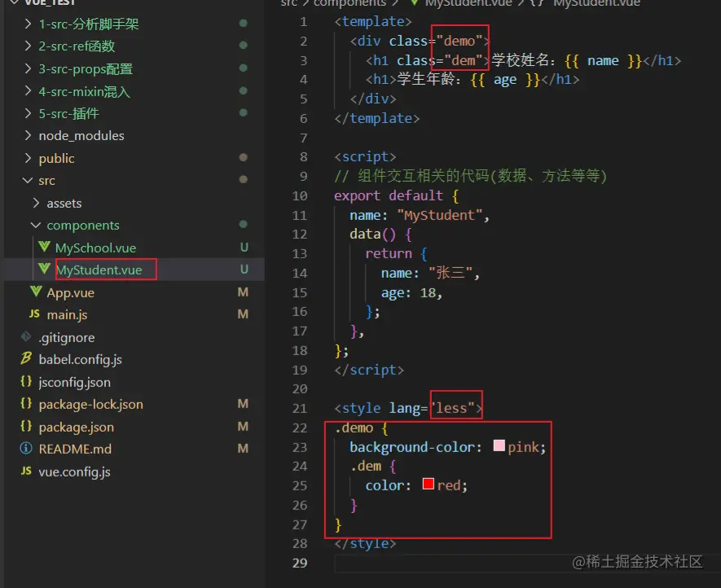
Task: Open jsconfig.json file
Action: [x=74, y=382]
